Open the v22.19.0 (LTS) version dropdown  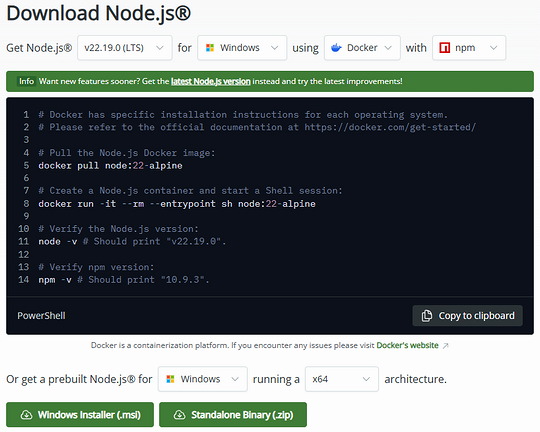click(125, 48)
